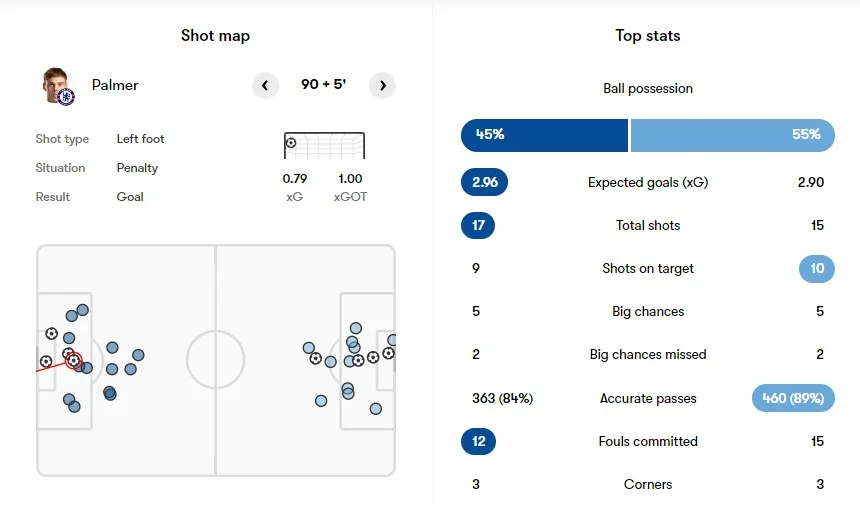Click the 17 total shots badge
The image size is (860, 516).
478,225
